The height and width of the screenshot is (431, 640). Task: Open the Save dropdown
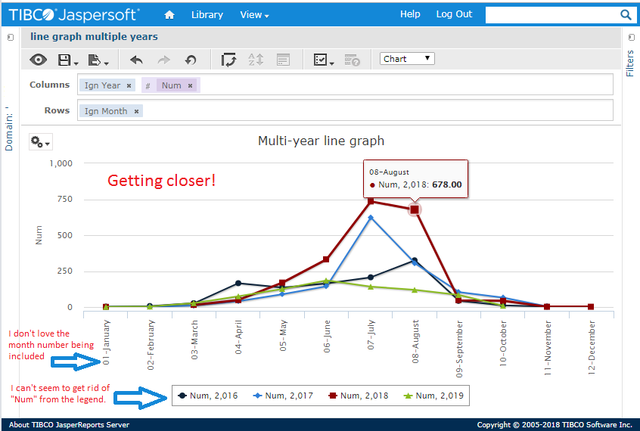click(x=68, y=60)
